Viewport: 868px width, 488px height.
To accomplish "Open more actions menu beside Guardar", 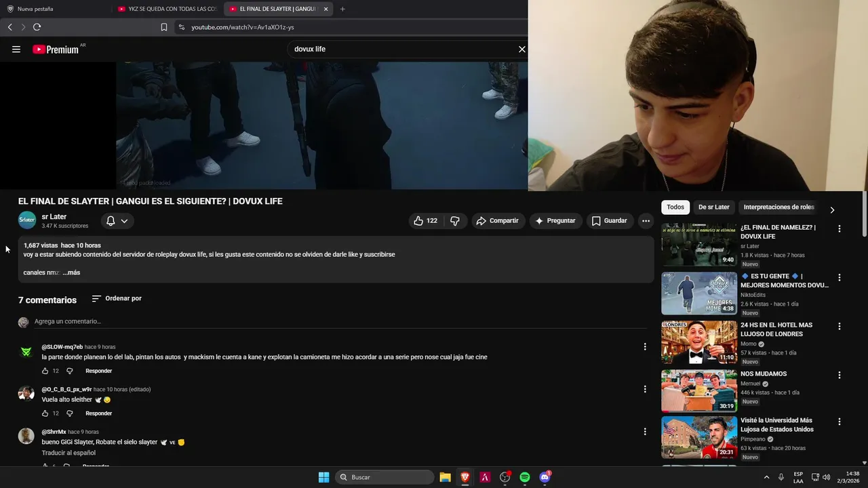I will pos(646,221).
